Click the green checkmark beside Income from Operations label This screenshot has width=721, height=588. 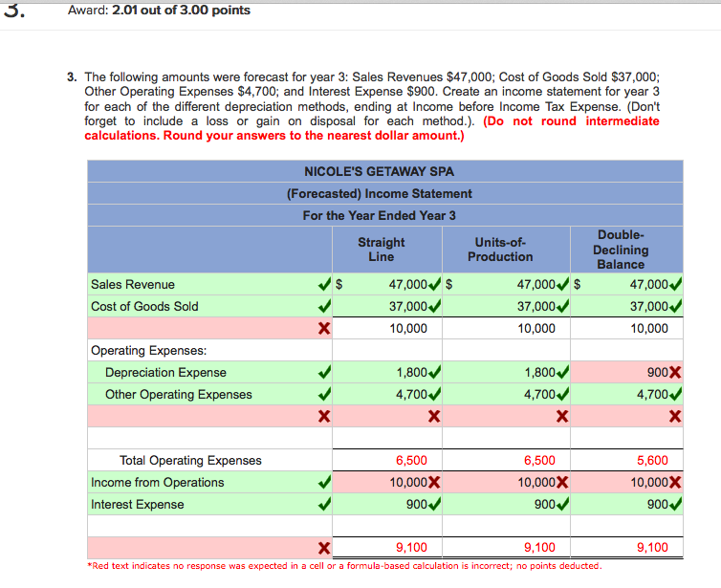click(324, 482)
